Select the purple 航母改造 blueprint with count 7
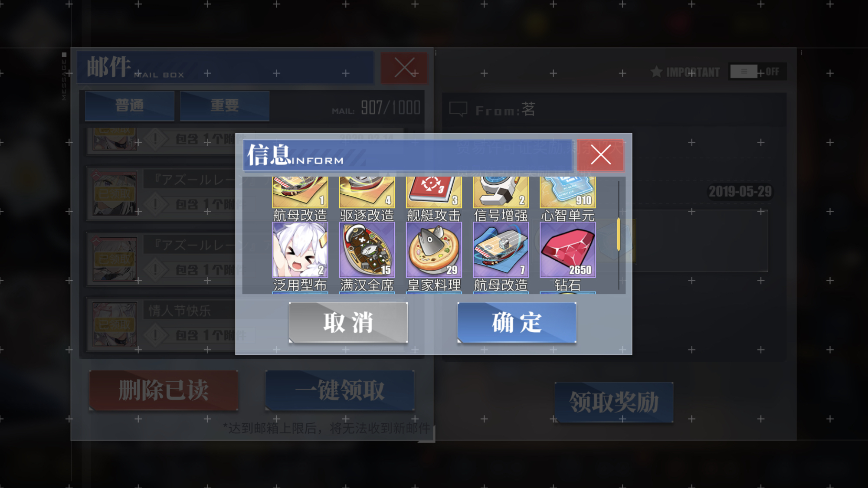Image resolution: width=868 pixels, height=488 pixels. 501,250
